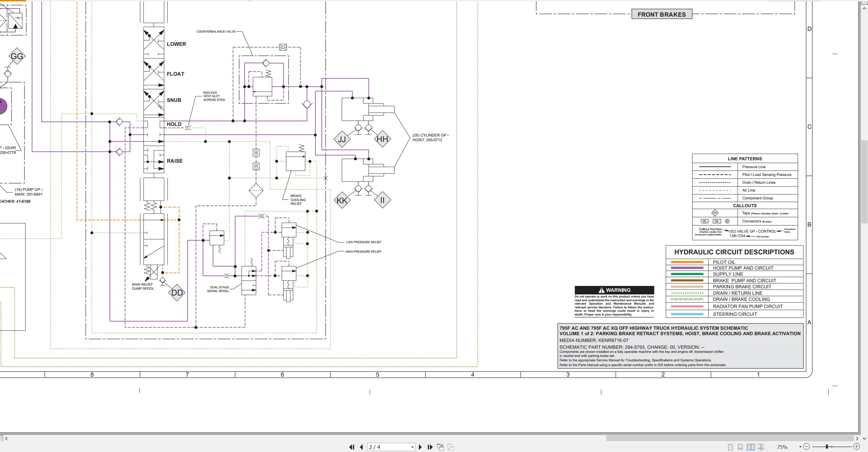Click the BRAKE COOLING RELIEF label
This screenshot has width=868, height=452.
point(298,200)
